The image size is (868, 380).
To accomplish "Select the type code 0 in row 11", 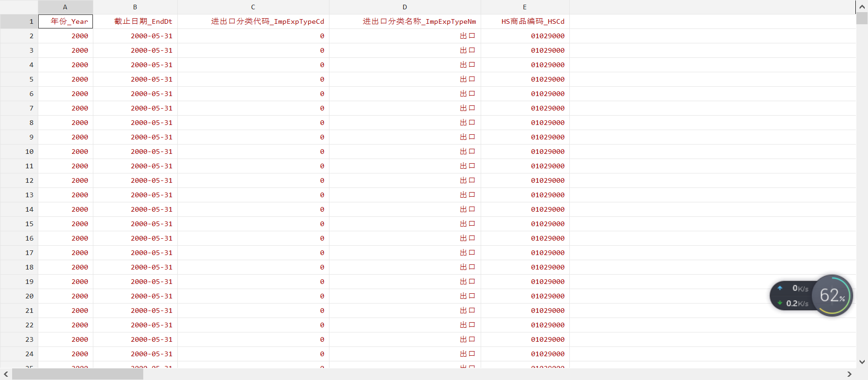I will tap(253, 166).
